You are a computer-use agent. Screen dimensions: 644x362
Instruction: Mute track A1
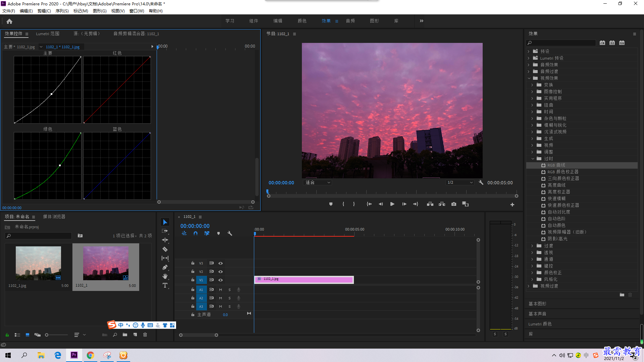[220, 290]
